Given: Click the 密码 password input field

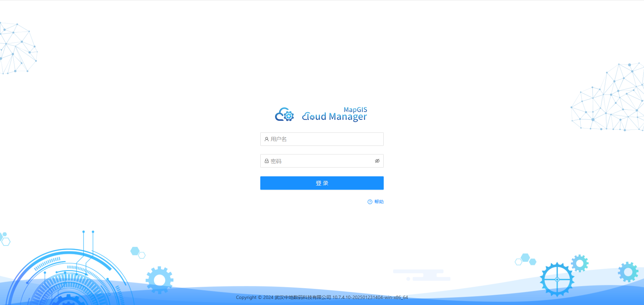Looking at the screenshot, I should coord(322,161).
